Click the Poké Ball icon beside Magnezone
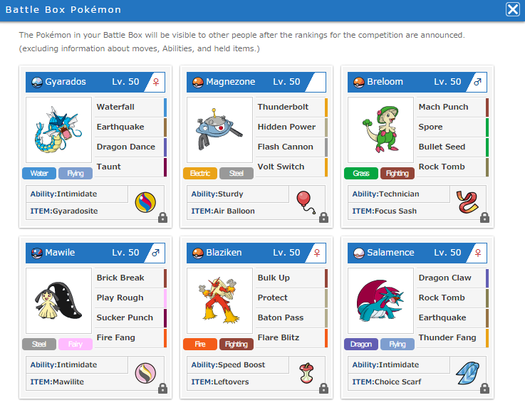The width and height of the screenshot is (525, 420). pyautogui.click(x=198, y=83)
